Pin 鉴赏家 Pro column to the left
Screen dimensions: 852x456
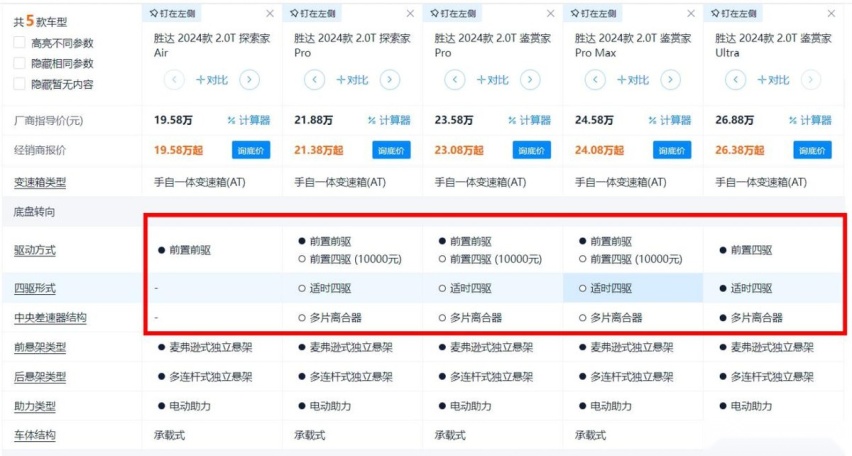(453, 13)
